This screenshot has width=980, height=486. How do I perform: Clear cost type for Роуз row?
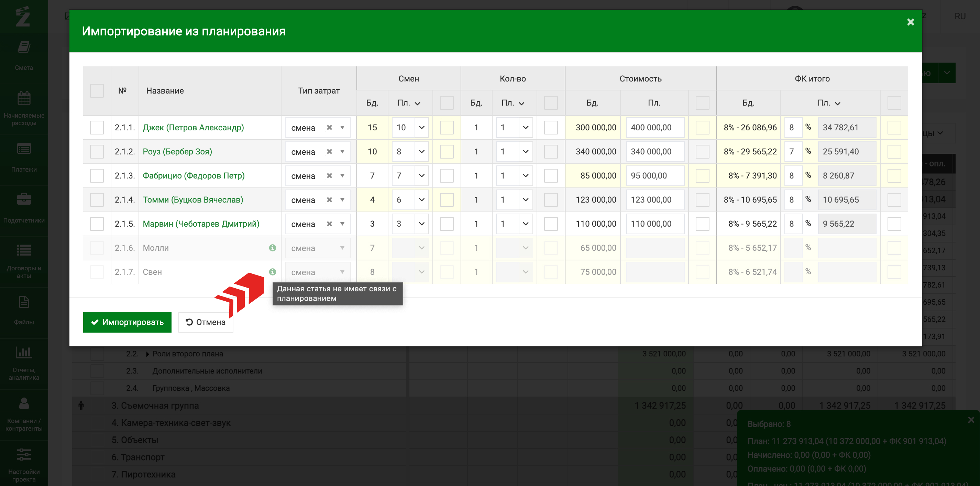pos(329,151)
